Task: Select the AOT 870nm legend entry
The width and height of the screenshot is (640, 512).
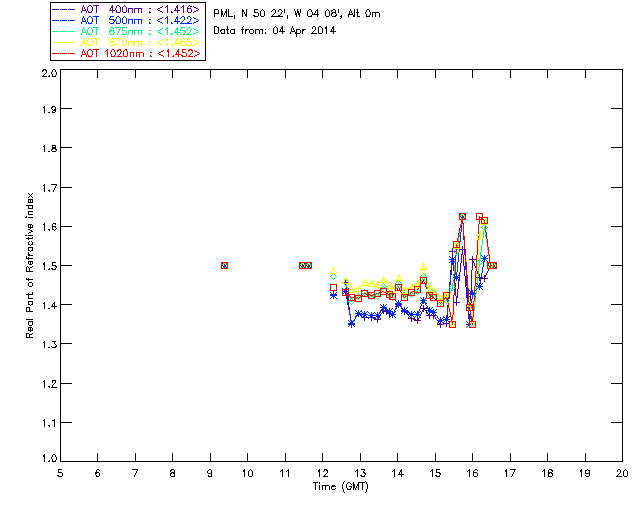Action: [x=127, y=42]
